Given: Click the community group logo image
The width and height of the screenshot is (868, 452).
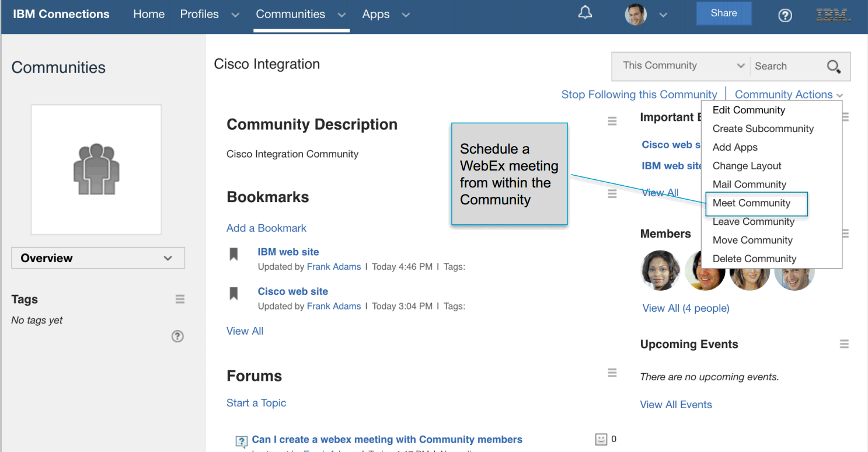Looking at the screenshot, I should 96,169.
